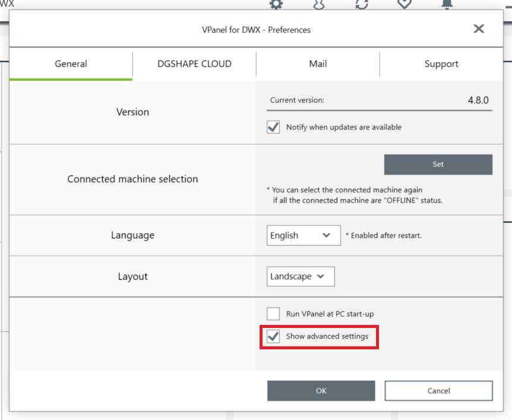Screen dimensions: 512x420
Task: Click the user profile icon above dialog
Action: 319,4
